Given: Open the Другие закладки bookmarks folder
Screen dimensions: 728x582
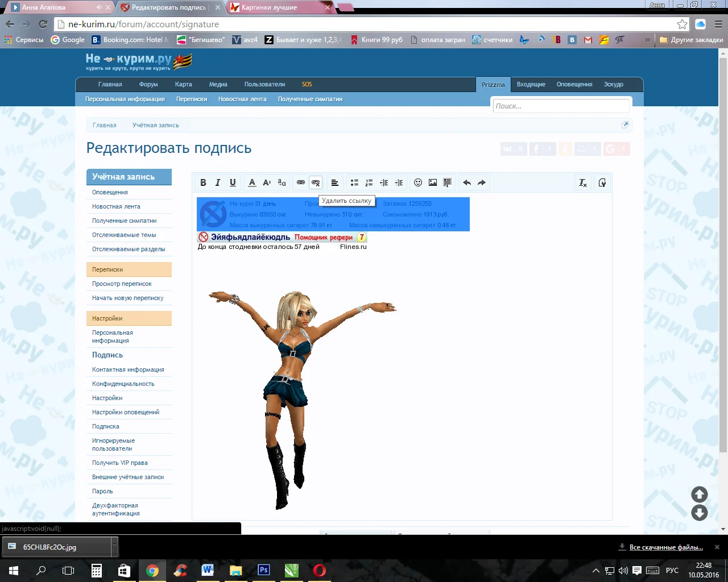Looking at the screenshot, I should coord(691,40).
